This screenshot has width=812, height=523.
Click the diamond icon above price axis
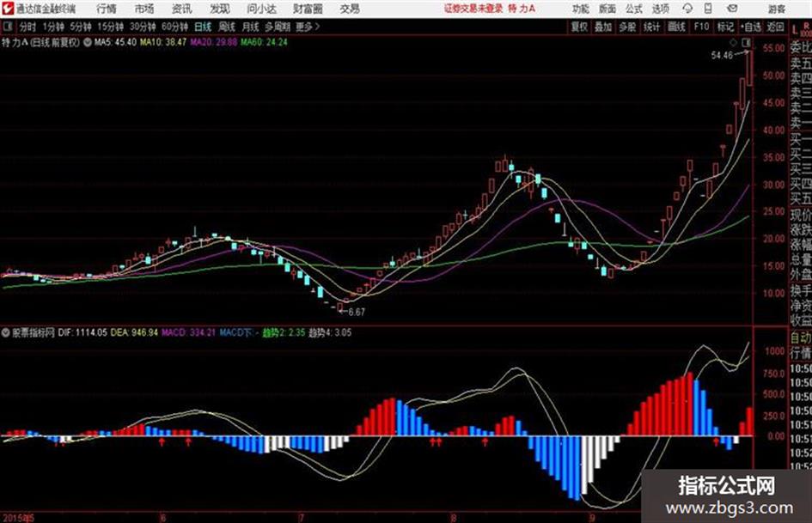click(x=733, y=42)
